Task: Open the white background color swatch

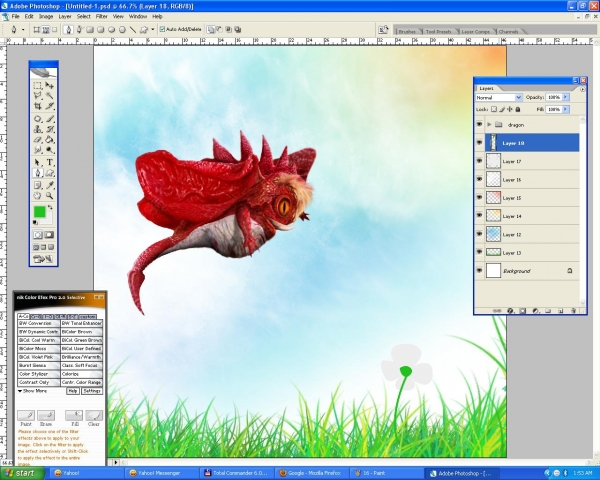Action: click(47, 220)
